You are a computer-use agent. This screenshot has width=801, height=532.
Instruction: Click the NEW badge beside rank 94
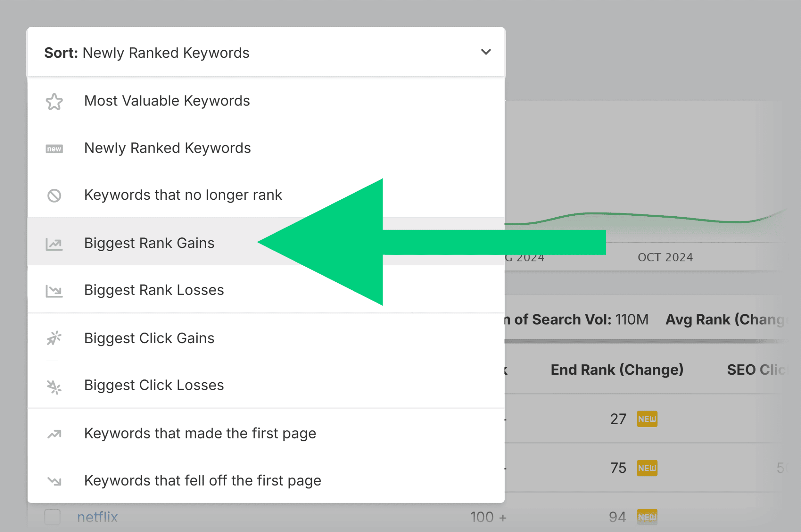[x=647, y=517]
